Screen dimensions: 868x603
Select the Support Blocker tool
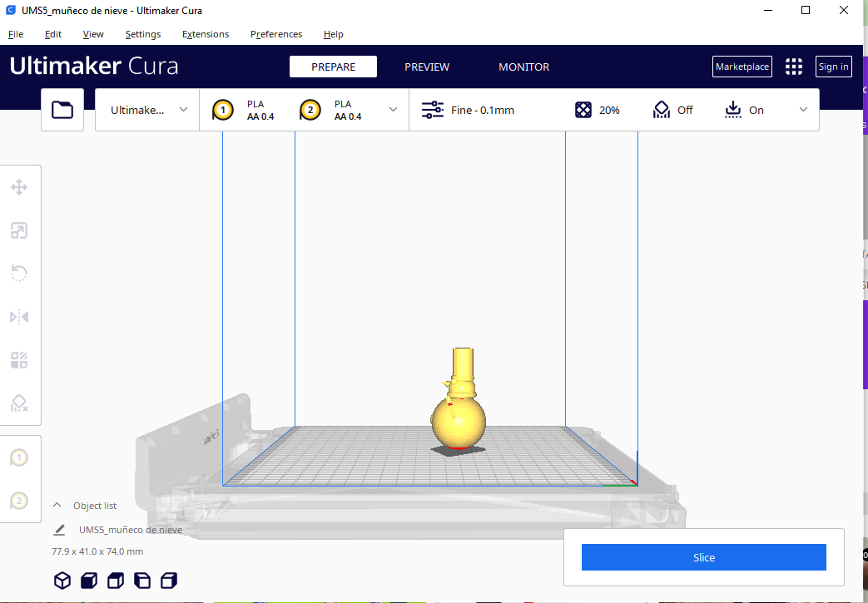click(19, 403)
